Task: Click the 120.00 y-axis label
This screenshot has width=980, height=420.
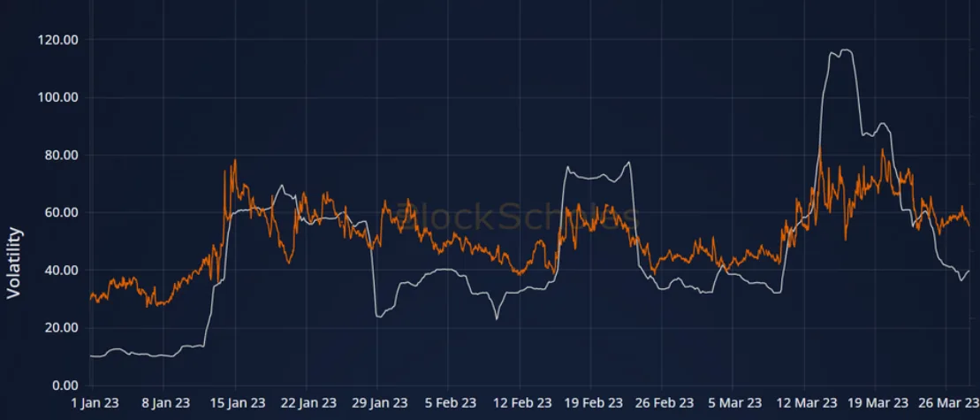Action: pyautogui.click(x=59, y=40)
